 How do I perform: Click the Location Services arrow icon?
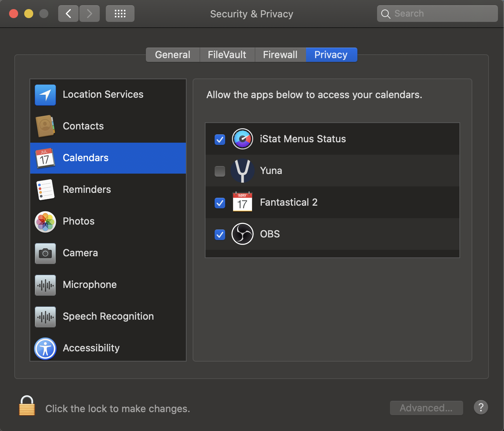(x=45, y=95)
